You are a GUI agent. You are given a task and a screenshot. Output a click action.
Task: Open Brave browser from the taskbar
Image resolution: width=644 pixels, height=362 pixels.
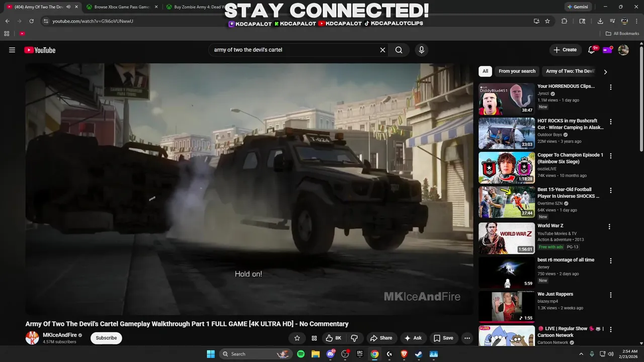(x=404, y=354)
